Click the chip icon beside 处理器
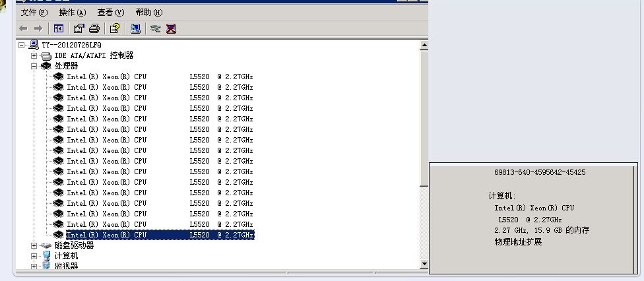 point(46,66)
